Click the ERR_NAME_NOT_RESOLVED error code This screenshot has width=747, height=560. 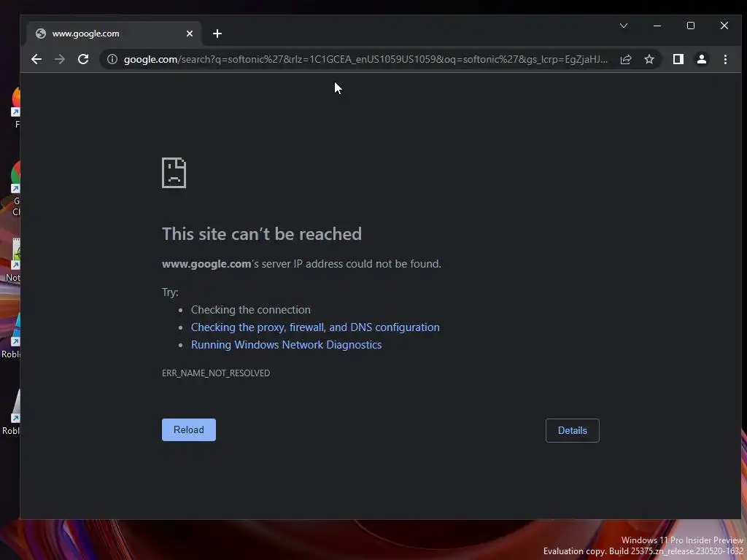(x=216, y=373)
